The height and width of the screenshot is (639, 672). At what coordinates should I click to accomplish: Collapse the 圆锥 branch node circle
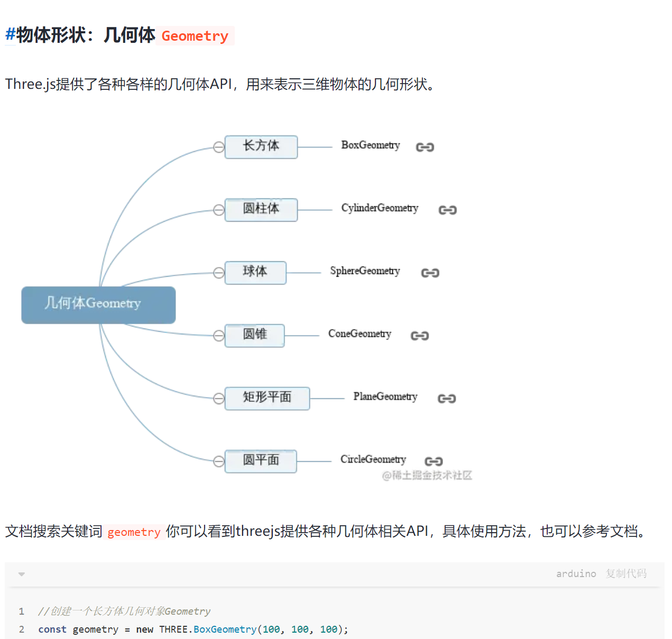point(219,336)
